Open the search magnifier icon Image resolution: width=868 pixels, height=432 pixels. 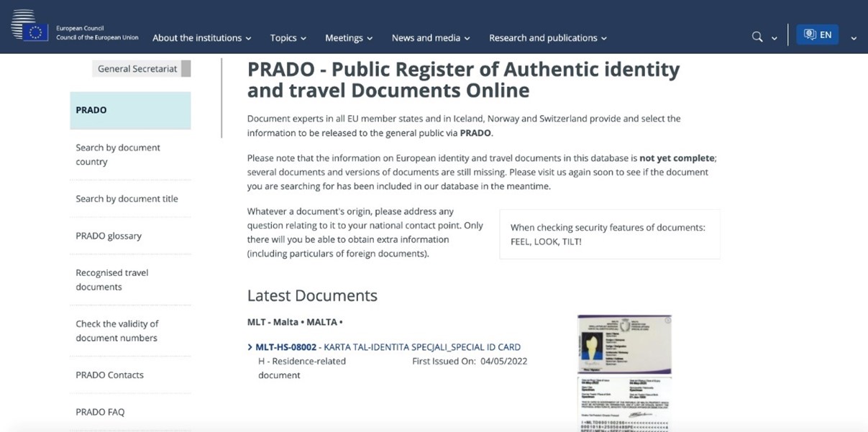click(x=757, y=37)
